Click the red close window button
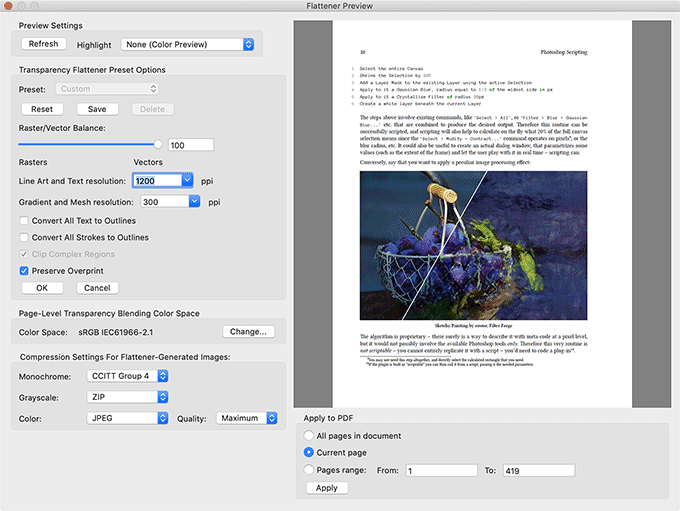680x511 pixels. (x=8, y=6)
